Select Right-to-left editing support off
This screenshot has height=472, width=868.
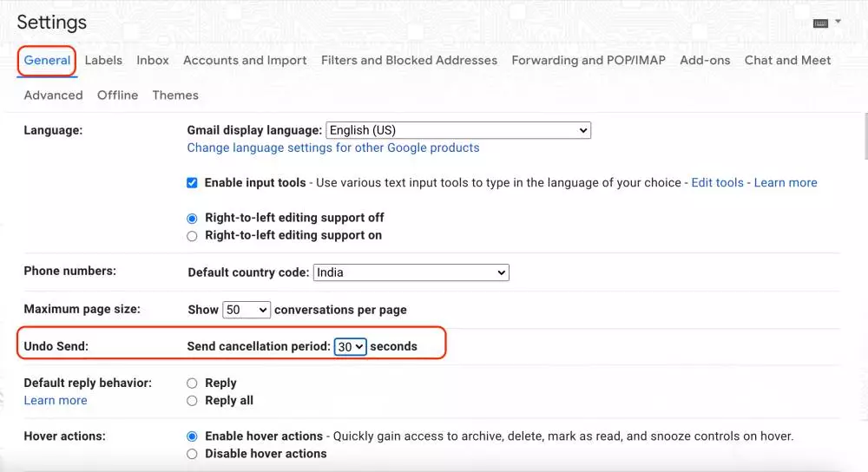pyautogui.click(x=193, y=219)
